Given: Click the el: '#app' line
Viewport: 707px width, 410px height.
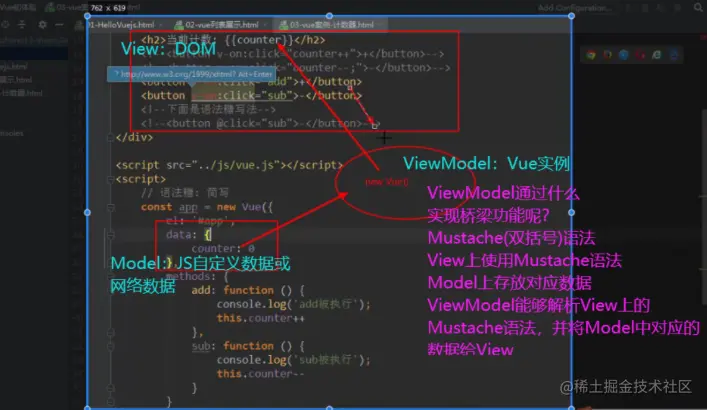Looking at the screenshot, I should click(x=201, y=221).
